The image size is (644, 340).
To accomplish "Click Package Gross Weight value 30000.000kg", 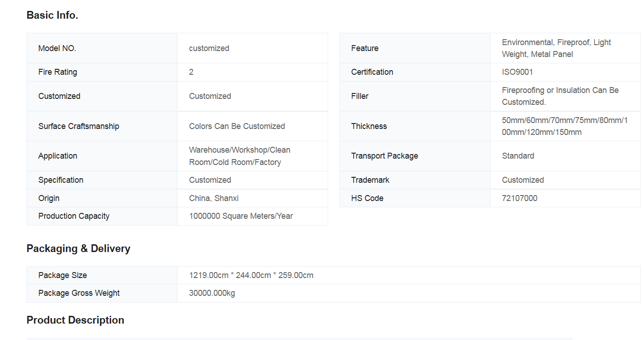I will pyautogui.click(x=212, y=293).
